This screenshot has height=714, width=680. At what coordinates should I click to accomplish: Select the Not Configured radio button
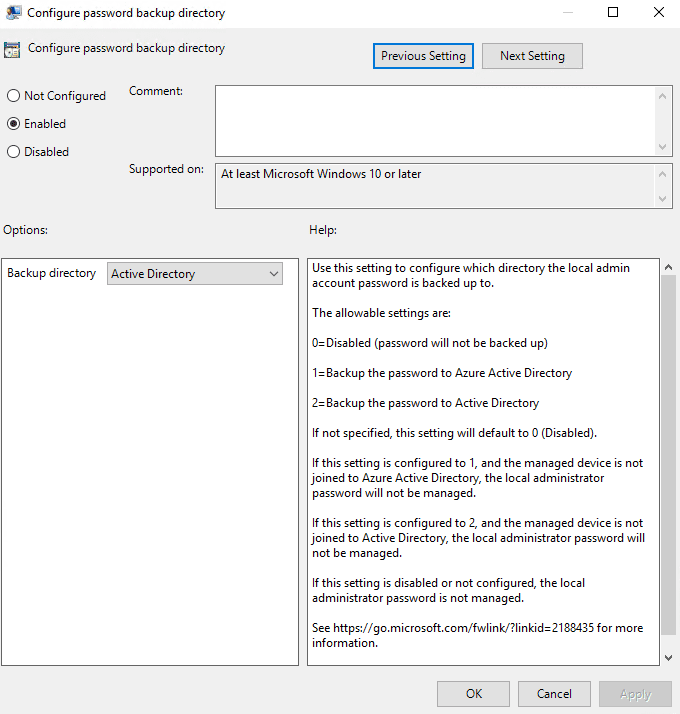(13, 96)
